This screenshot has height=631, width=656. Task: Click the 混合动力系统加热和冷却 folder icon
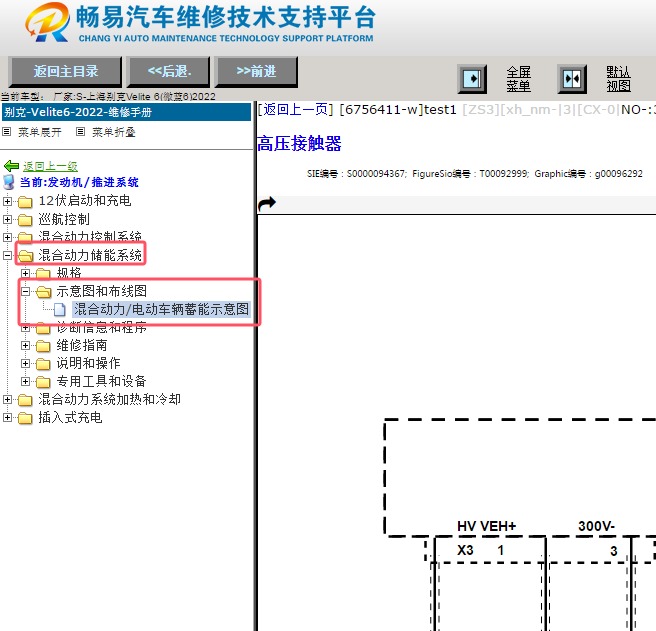25,400
